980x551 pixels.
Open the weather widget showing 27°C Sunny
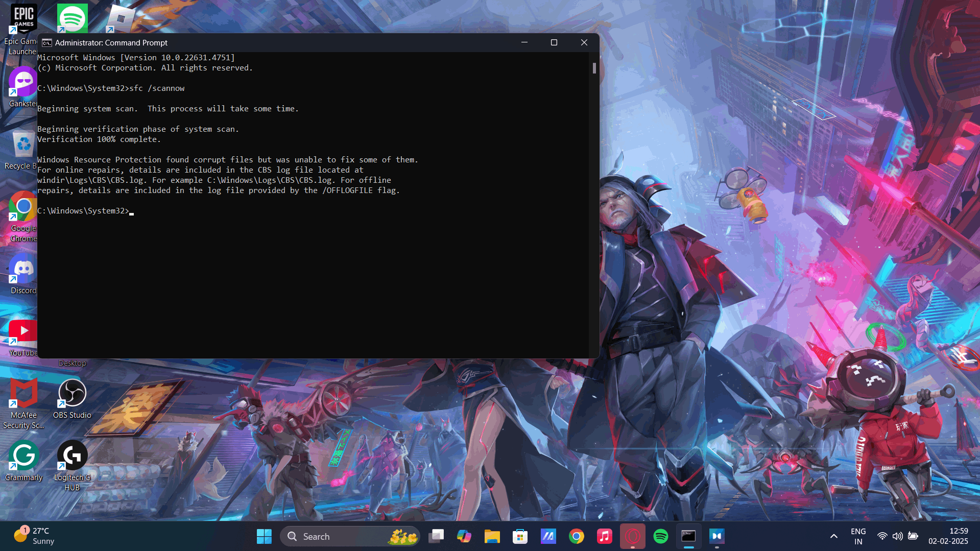coord(34,536)
